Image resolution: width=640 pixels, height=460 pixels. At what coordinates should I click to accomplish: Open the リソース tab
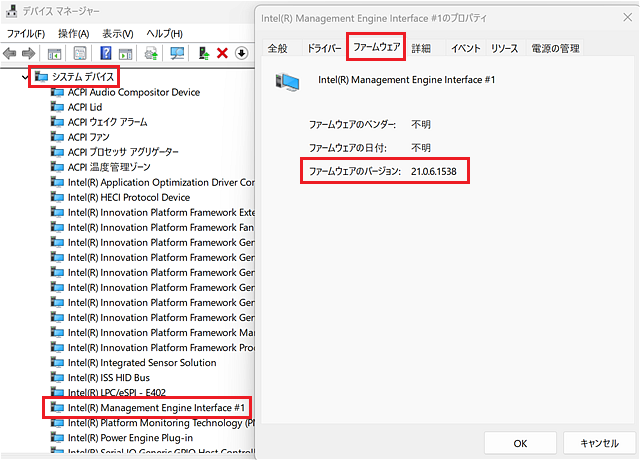tap(504, 49)
